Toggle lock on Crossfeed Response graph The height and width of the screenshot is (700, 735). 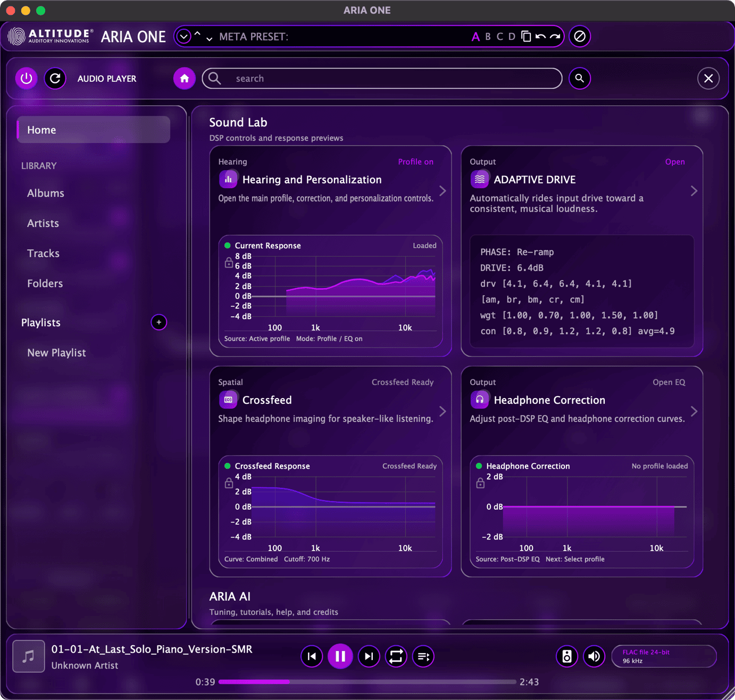(x=229, y=483)
